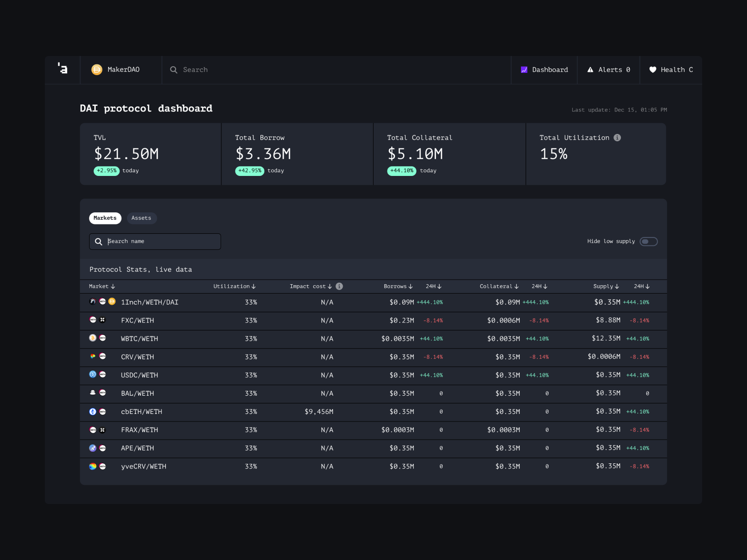Open the yveCRV/WETH market name
The image size is (747, 560).
(x=143, y=466)
